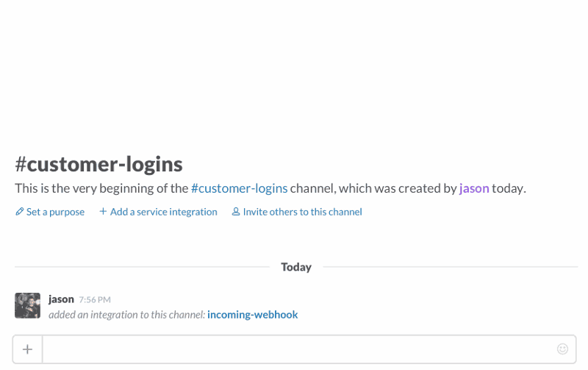
Task: Open the purple jason creator link
Action: [x=474, y=188]
